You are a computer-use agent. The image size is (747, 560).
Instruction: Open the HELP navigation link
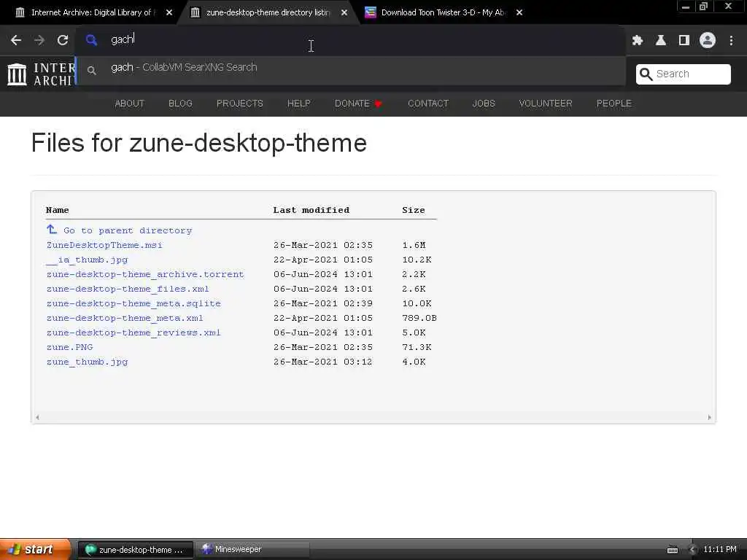click(298, 104)
